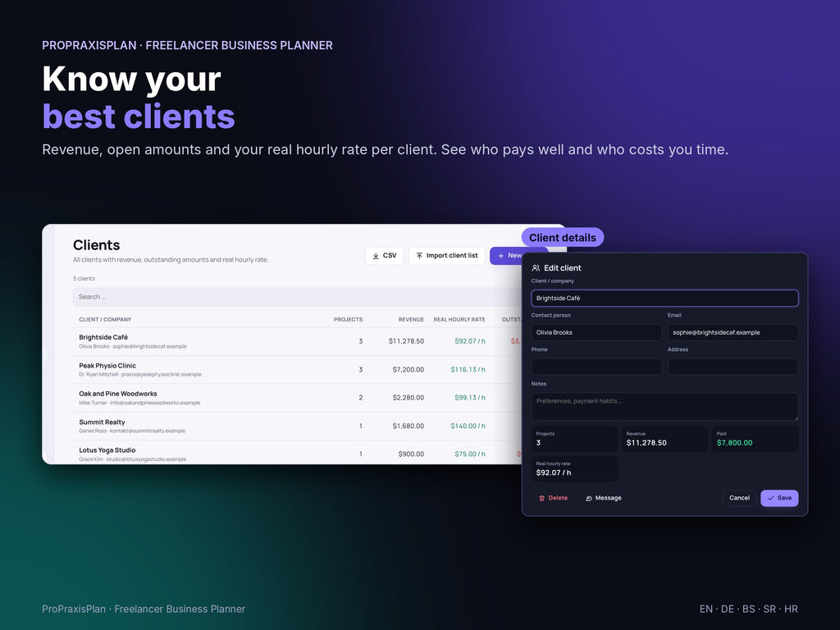Save the client changes
This screenshot has width=840, height=630.
click(779, 498)
